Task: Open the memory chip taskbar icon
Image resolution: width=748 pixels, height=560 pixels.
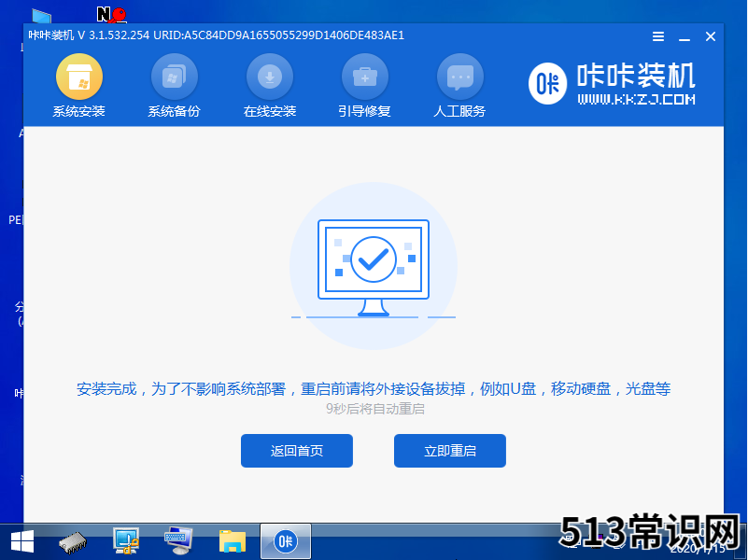Action: coord(73,542)
